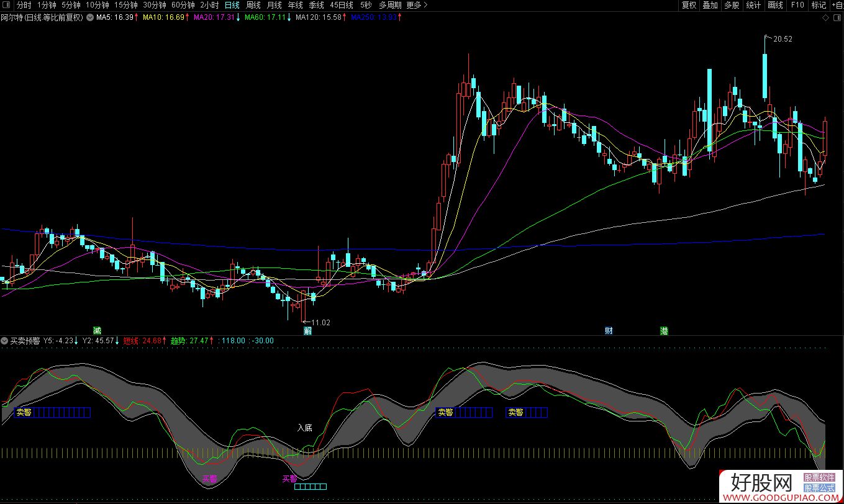Click the 减 event marker

(97, 330)
